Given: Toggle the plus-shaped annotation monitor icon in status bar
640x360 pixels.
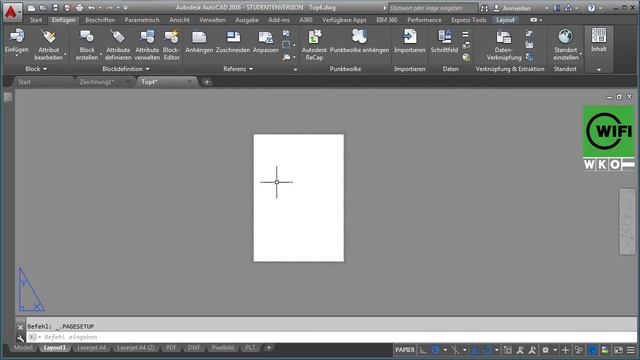Looking at the screenshot, I should [x=565, y=350].
